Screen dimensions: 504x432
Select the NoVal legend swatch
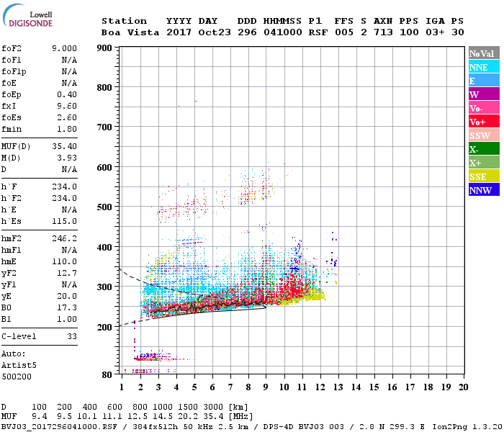[484, 53]
